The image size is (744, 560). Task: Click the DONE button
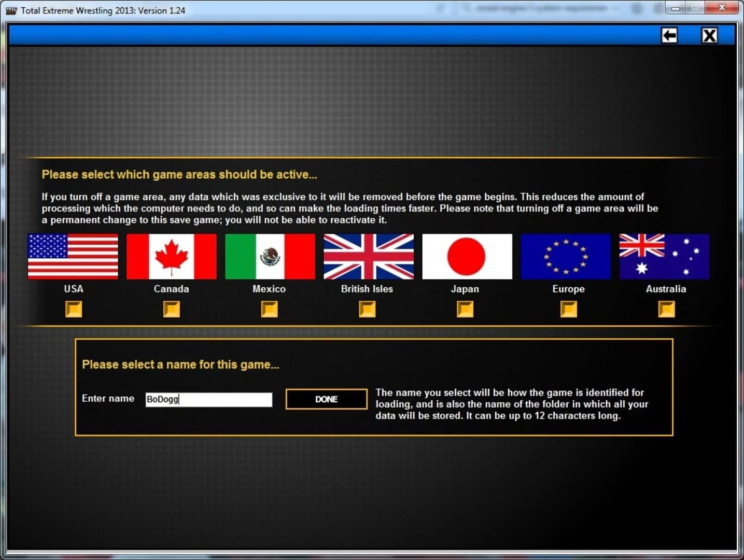326,399
